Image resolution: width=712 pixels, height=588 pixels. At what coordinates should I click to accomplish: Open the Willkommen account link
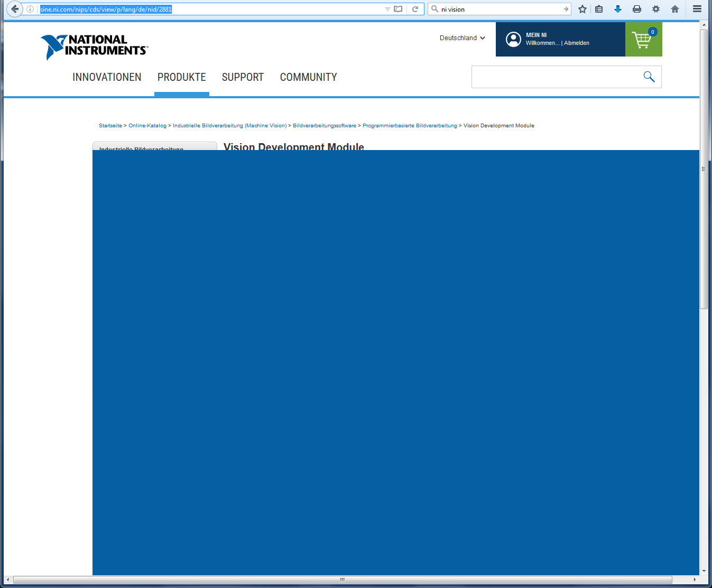(x=542, y=43)
